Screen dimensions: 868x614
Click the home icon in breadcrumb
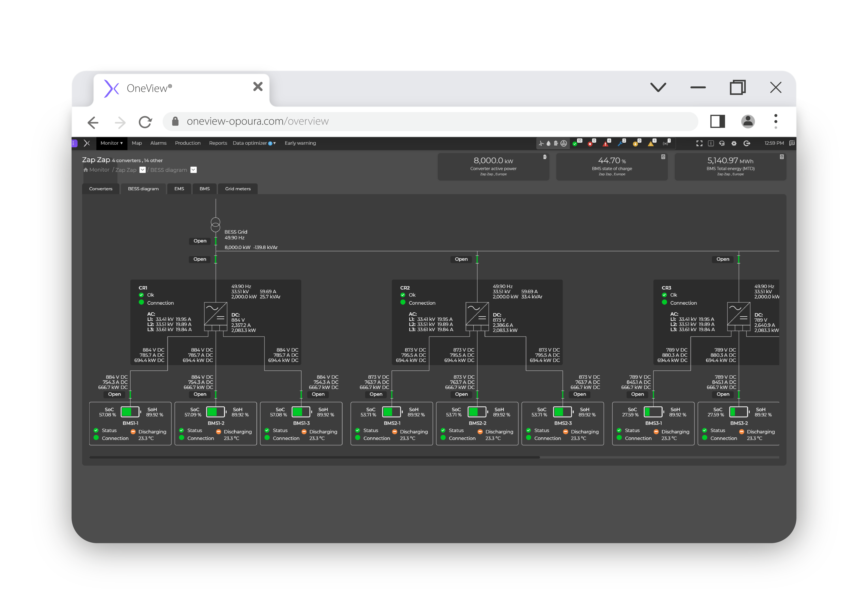[x=86, y=170]
